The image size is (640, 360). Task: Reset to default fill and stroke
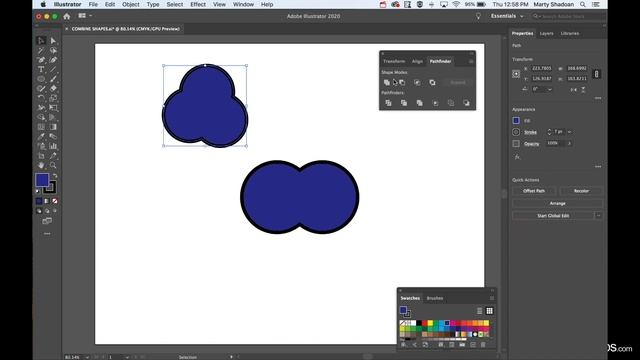coord(38,191)
